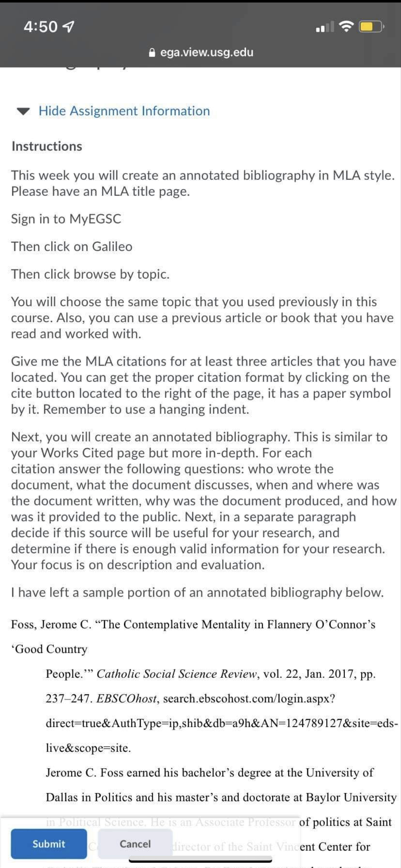Click the Cancel button

(x=135, y=844)
